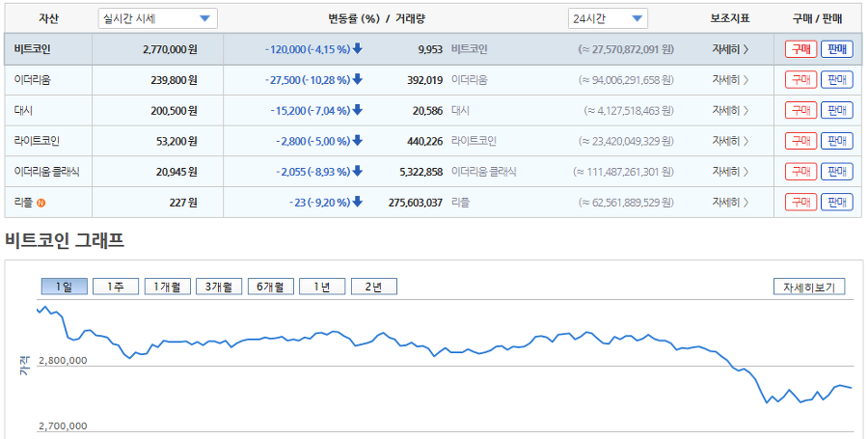The width and height of the screenshot is (868, 439).
Task: Open the 24시간 period dropdown
Action: click(x=608, y=18)
